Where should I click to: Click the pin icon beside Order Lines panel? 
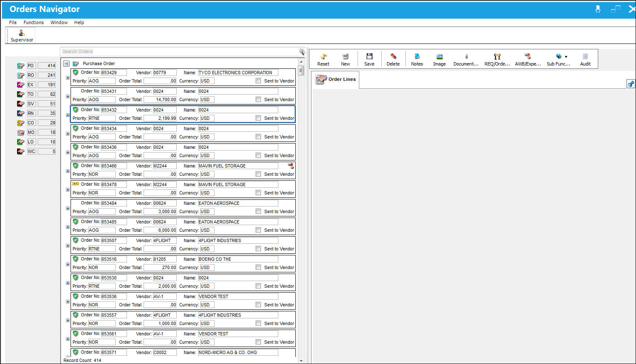coord(631,84)
